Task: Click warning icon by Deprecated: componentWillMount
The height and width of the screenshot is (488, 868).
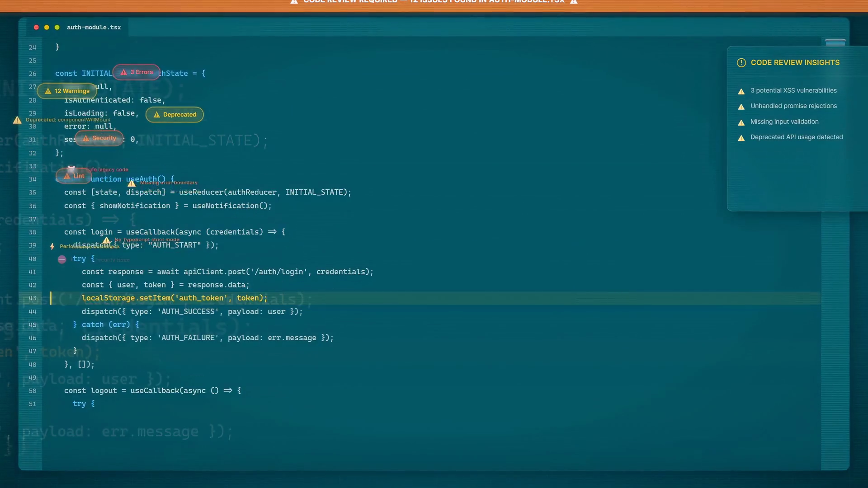Action: point(17,120)
